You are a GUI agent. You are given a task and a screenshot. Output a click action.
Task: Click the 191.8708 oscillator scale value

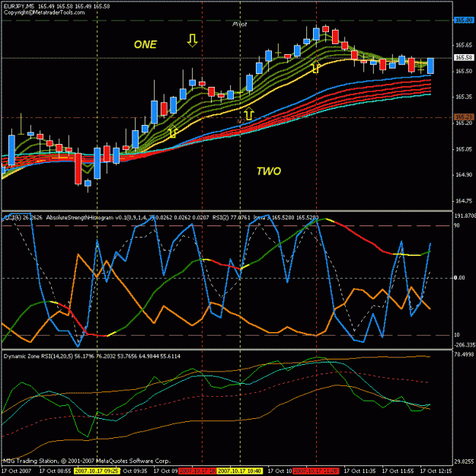tap(465, 216)
